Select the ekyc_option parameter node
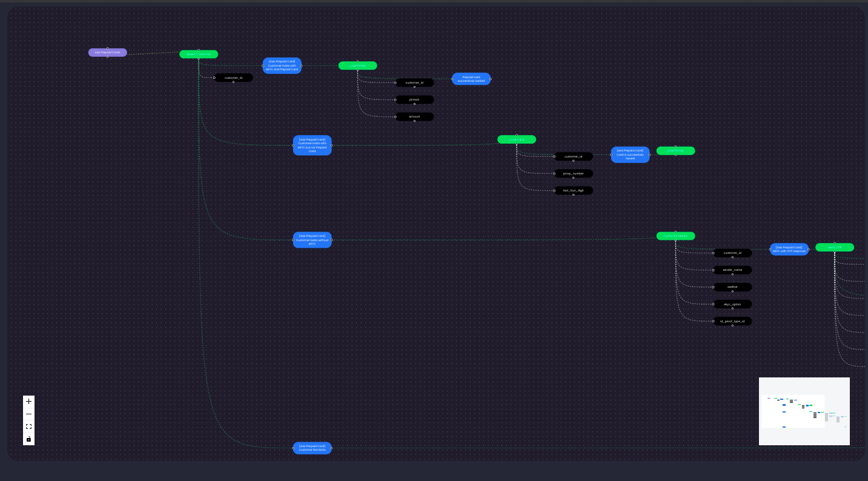This screenshot has height=481, width=868. tap(733, 304)
